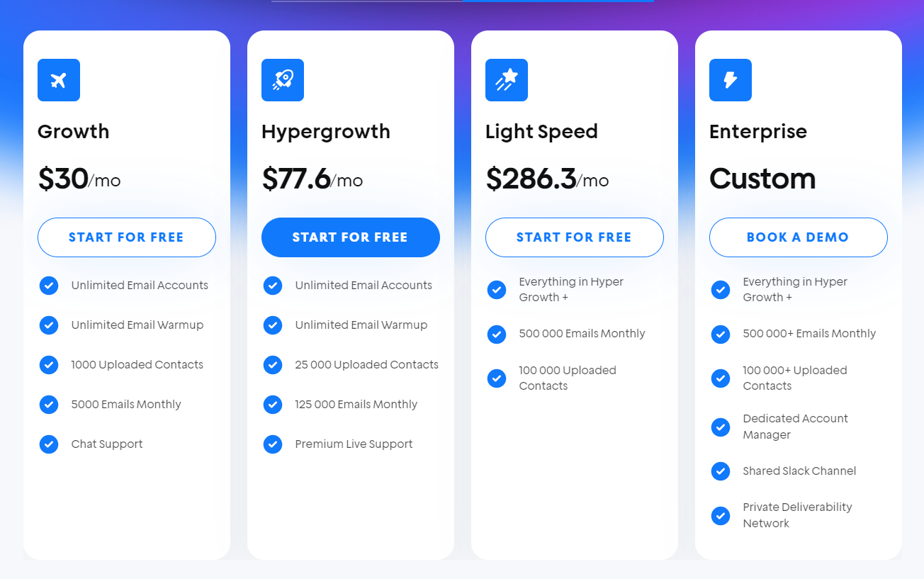Click checkmark next to 500 000 Emails Monthly

click(497, 334)
